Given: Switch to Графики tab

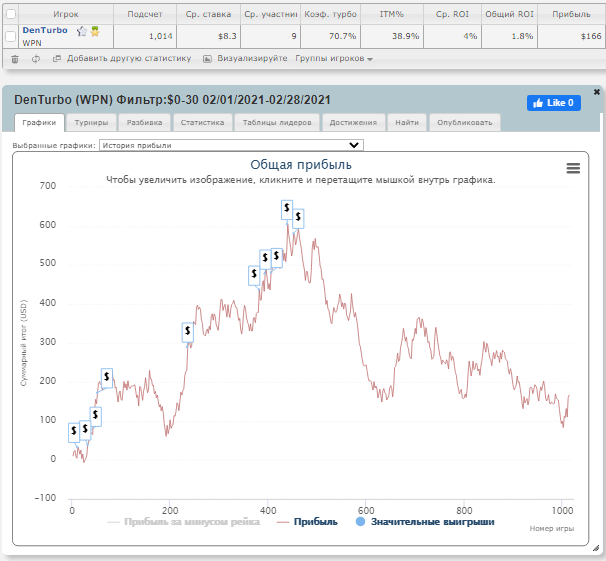Looking at the screenshot, I should pos(39,122).
